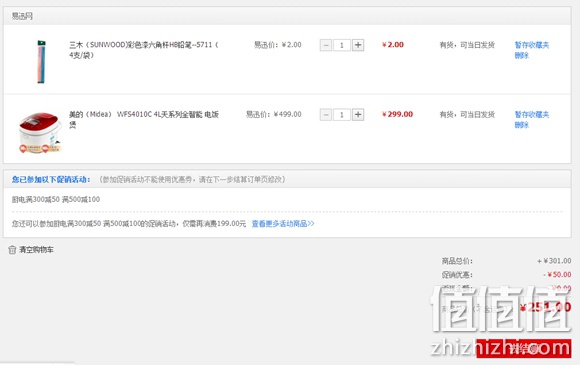
Task: Click 易迅网 seller header
Action: coord(22,16)
